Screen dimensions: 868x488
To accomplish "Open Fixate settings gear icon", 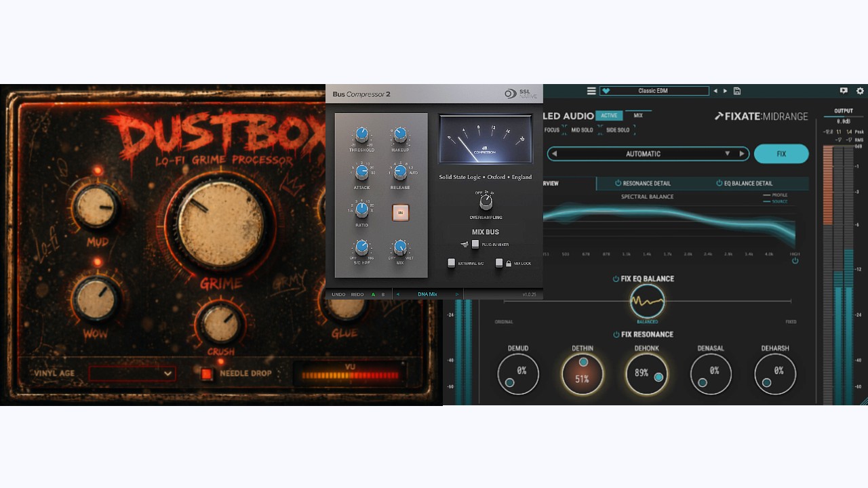I will point(860,90).
